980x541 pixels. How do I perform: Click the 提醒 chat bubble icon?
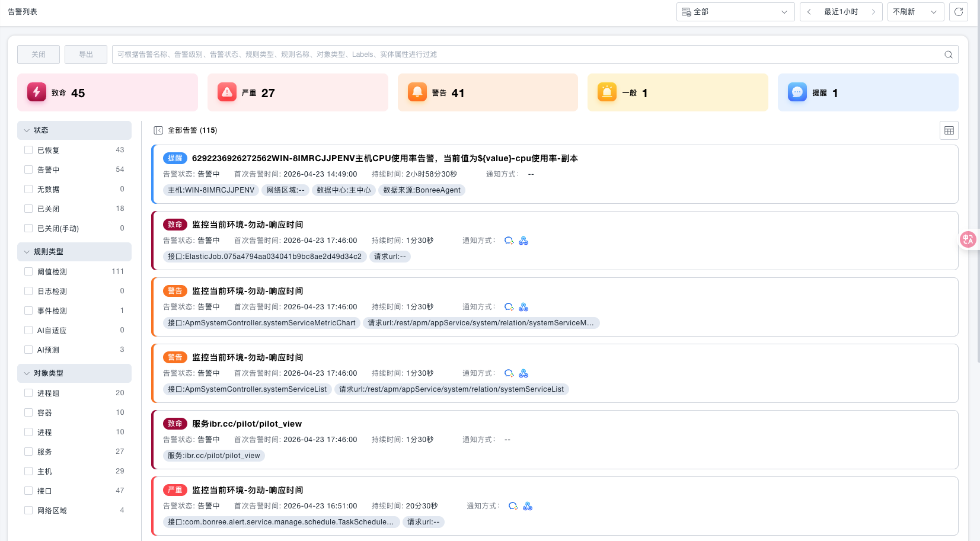[797, 92]
